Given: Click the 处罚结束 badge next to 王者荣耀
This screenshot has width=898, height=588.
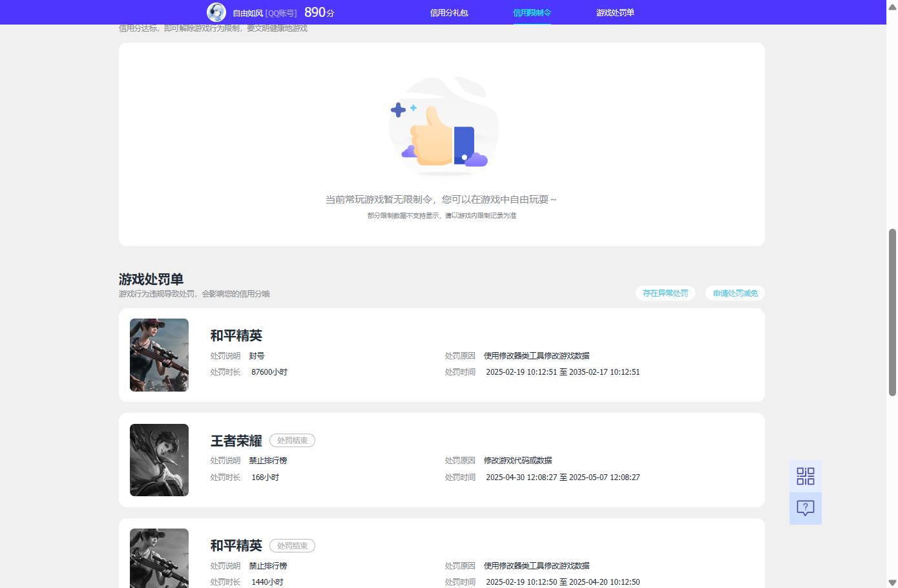Looking at the screenshot, I should pyautogui.click(x=292, y=440).
